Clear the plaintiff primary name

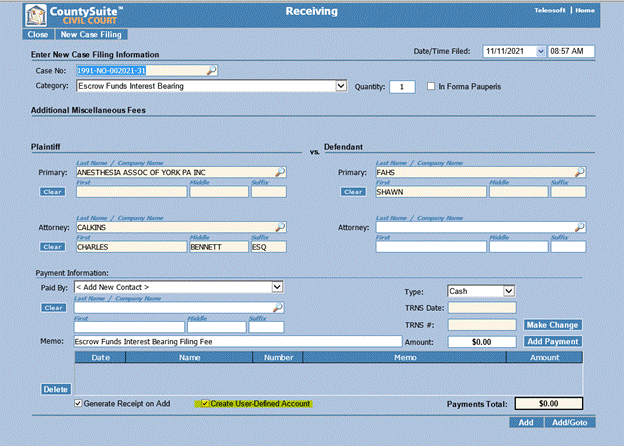point(53,192)
